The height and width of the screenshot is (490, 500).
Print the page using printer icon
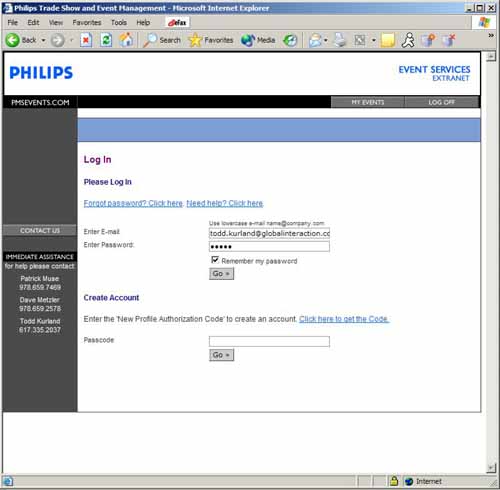(340, 40)
